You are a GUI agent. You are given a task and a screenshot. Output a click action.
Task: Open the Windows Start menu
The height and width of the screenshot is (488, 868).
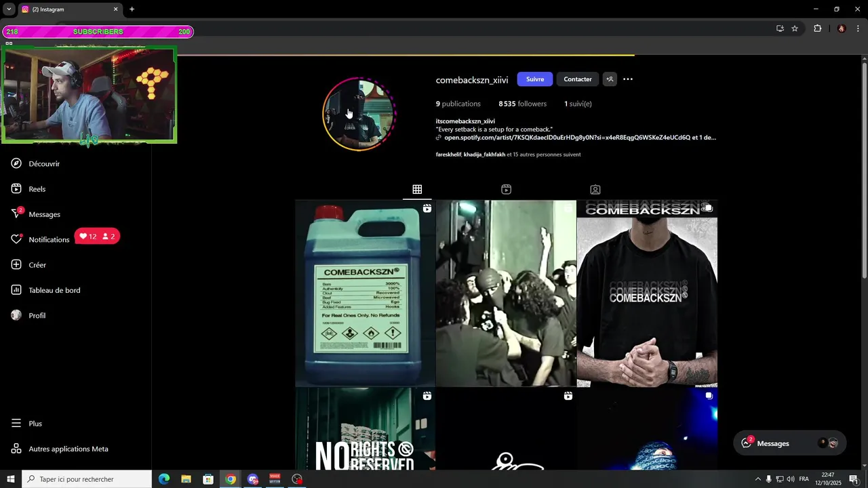point(11,479)
